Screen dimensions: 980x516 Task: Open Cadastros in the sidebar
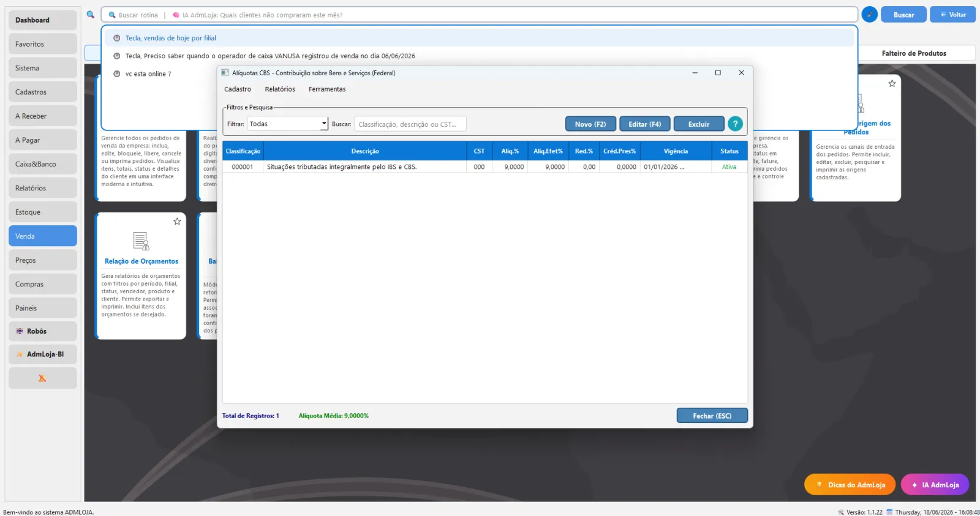coord(42,92)
